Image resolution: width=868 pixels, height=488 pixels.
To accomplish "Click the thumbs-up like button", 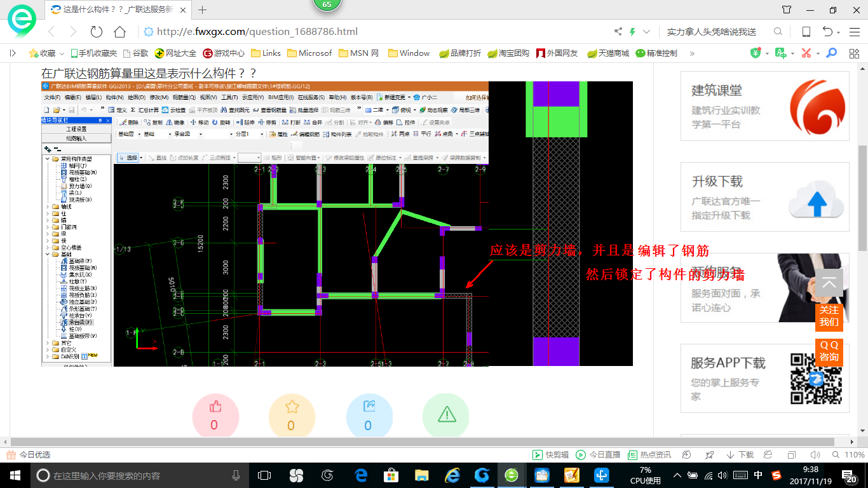I will 215,416.
